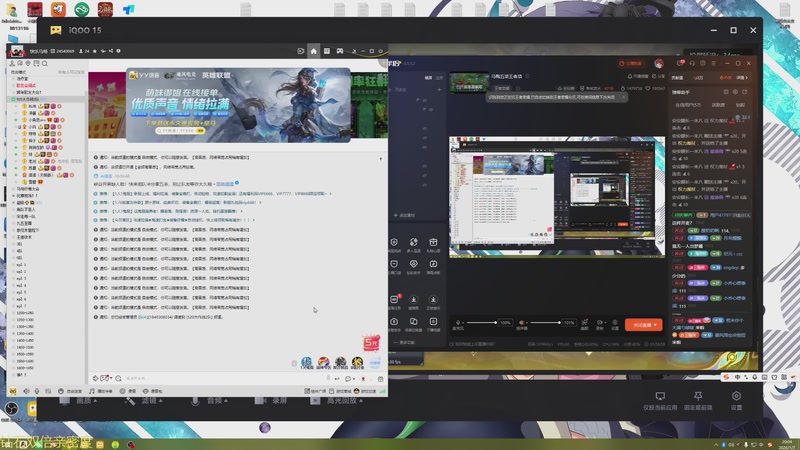Click the beauty effects icon in the streaming control bar
The height and width of the screenshot is (450, 800).
(585, 324)
